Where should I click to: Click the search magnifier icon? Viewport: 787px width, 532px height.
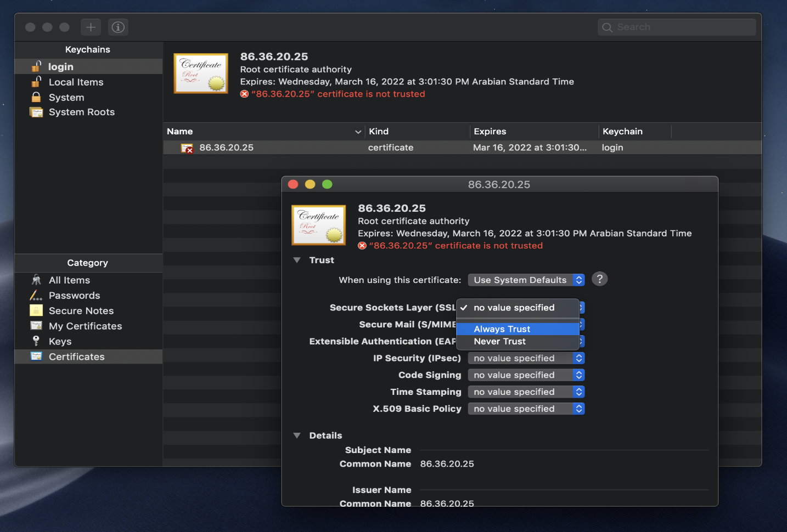point(607,27)
